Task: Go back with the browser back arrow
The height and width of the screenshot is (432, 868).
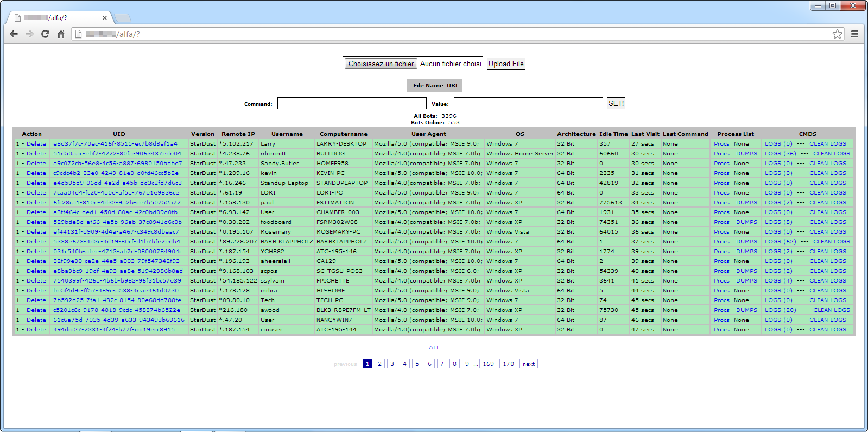Action: (x=14, y=34)
